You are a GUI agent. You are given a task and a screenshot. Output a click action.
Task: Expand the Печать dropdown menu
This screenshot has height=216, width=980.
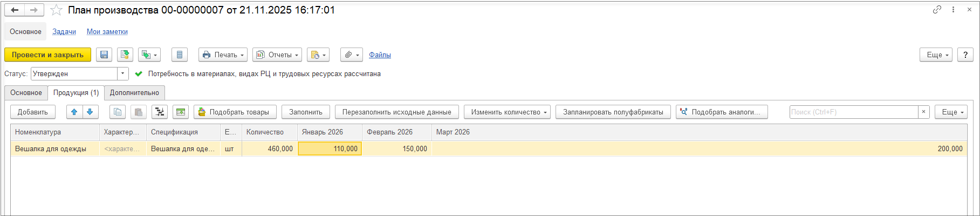pos(223,55)
